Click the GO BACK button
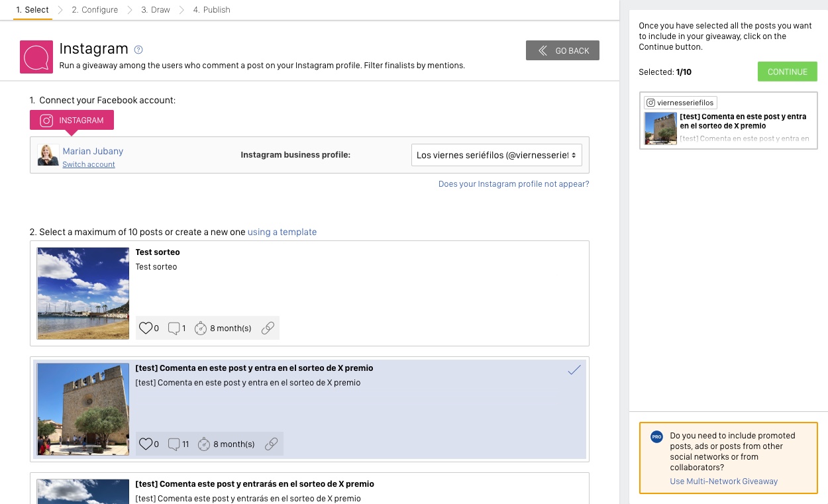This screenshot has height=504, width=828. [x=562, y=50]
